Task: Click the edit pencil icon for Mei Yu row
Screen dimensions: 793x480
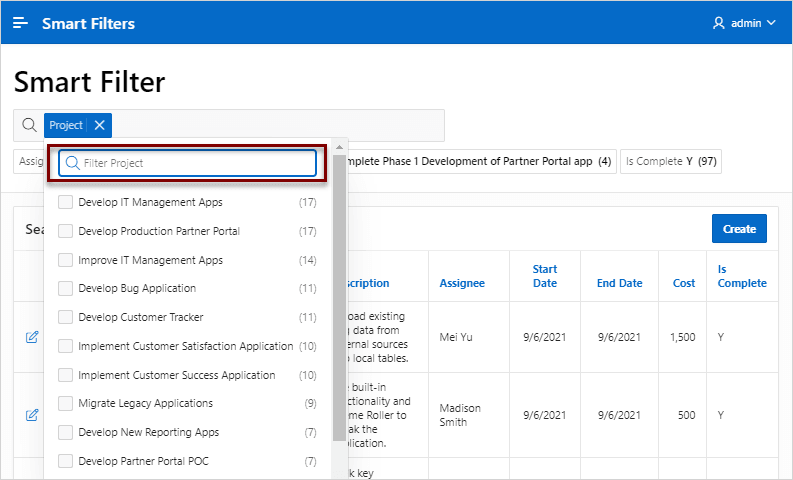Action: (x=32, y=337)
